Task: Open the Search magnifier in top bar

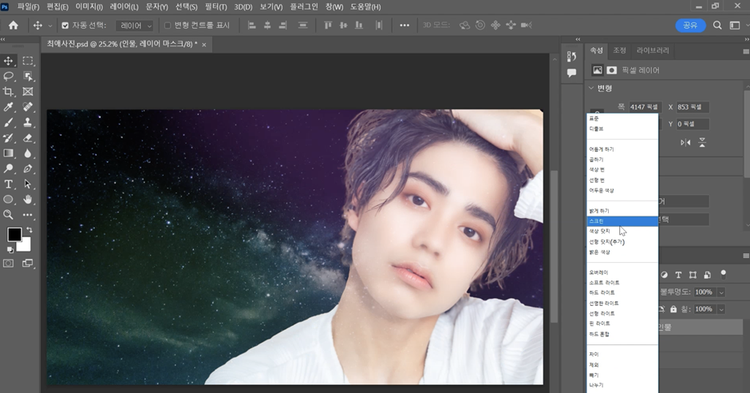Action: tap(717, 25)
